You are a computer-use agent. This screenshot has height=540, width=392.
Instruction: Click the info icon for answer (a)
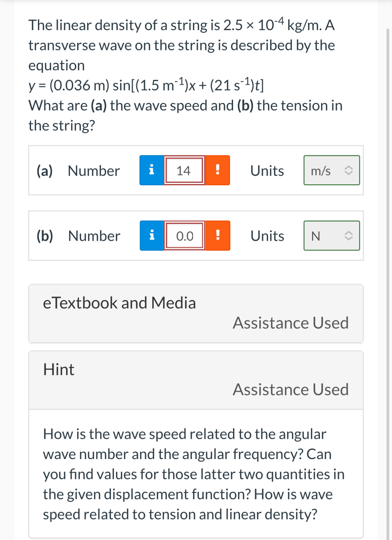pos(152,171)
